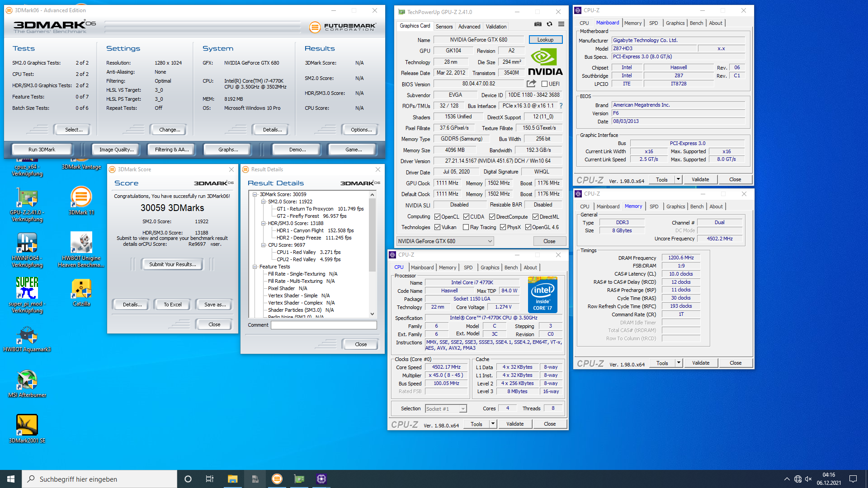
Task: Click the Bus Interface question mark icon
Action: tap(561, 106)
